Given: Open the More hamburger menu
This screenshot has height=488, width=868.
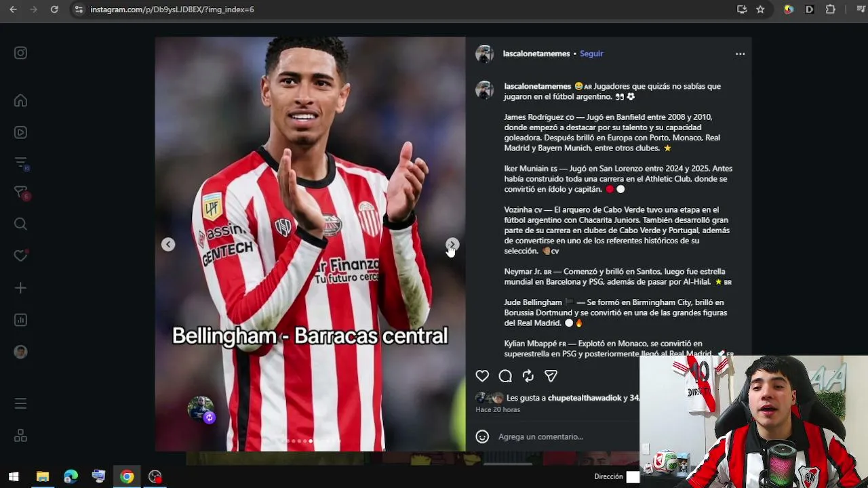Looking at the screenshot, I should [21, 404].
